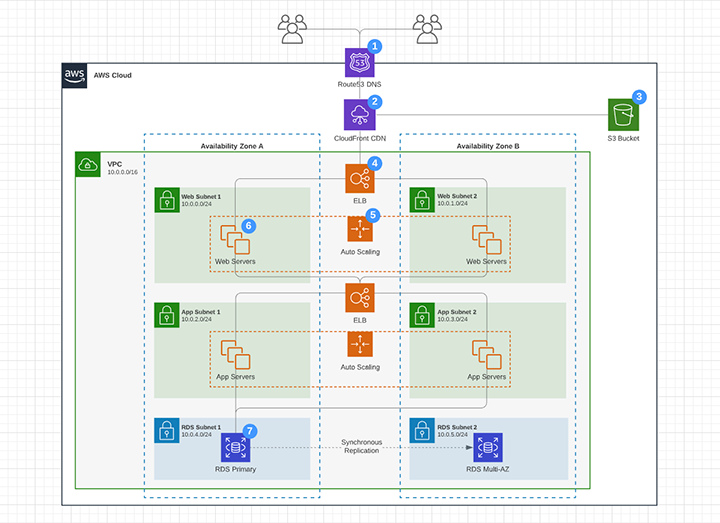
Task: Select the "AWS Cloud" label
Action: (112, 75)
